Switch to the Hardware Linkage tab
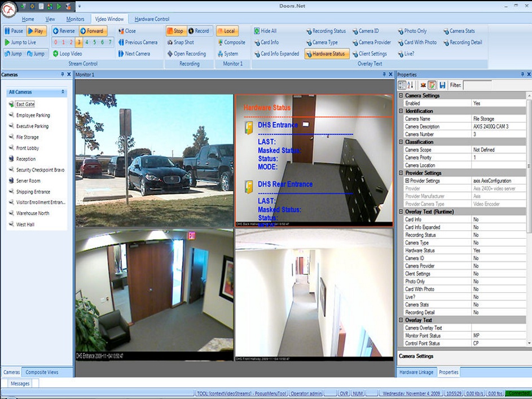Screen dimensions: 532x399 tap(416, 372)
